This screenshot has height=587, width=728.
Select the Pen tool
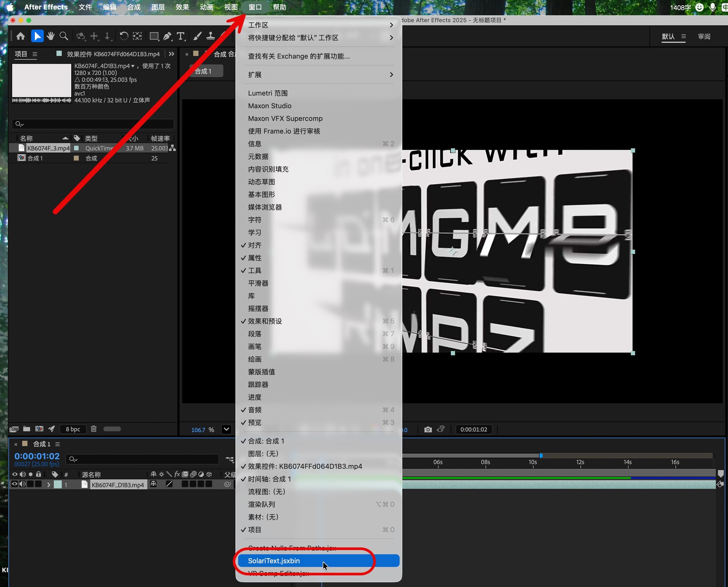(167, 36)
